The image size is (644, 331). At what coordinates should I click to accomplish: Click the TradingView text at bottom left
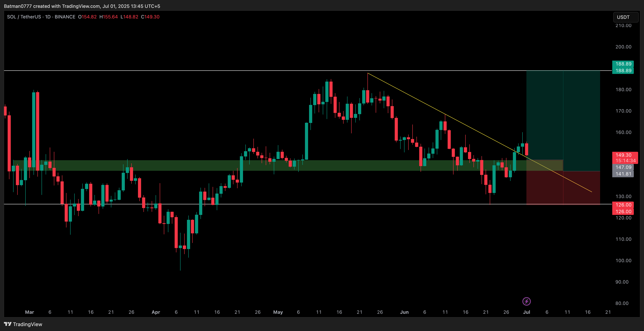click(27, 324)
